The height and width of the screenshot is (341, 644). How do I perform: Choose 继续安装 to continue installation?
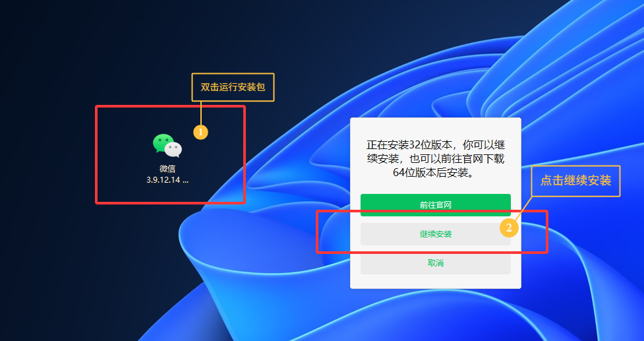435,234
